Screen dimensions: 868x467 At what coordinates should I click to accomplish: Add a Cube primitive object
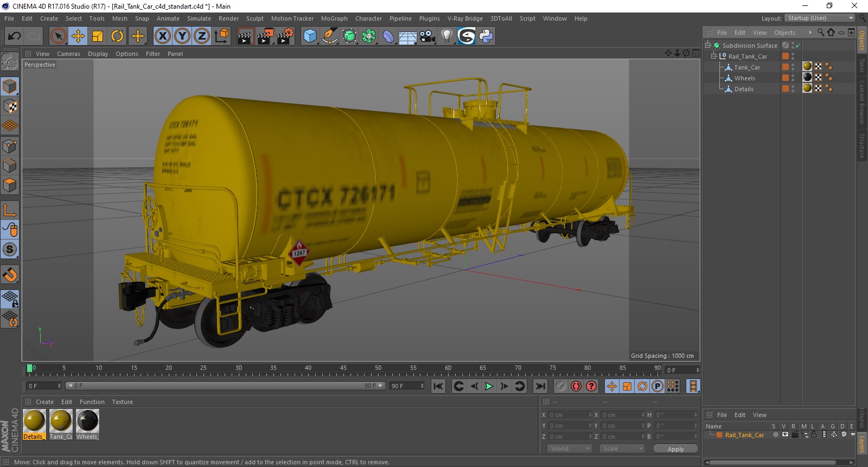pyautogui.click(x=310, y=36)
